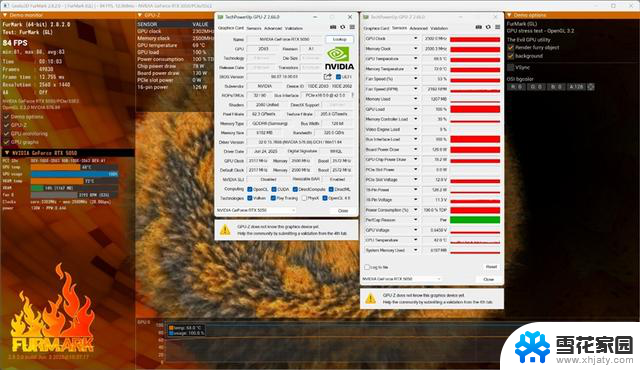Toggle the UEFI checkbox
640x370 pixels.
pos(338,77)
